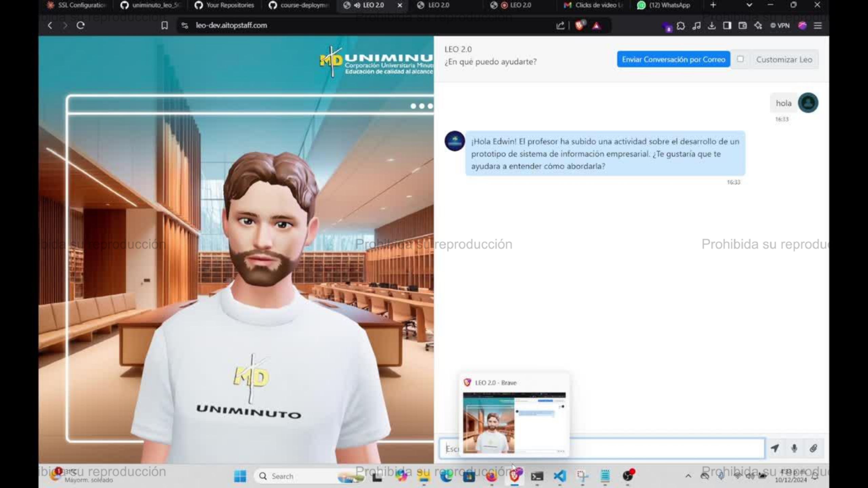This screenshot has height=488, width=868.
Task: Open Snipping Tool from the taskbar
Action: [x=583, y=476]
